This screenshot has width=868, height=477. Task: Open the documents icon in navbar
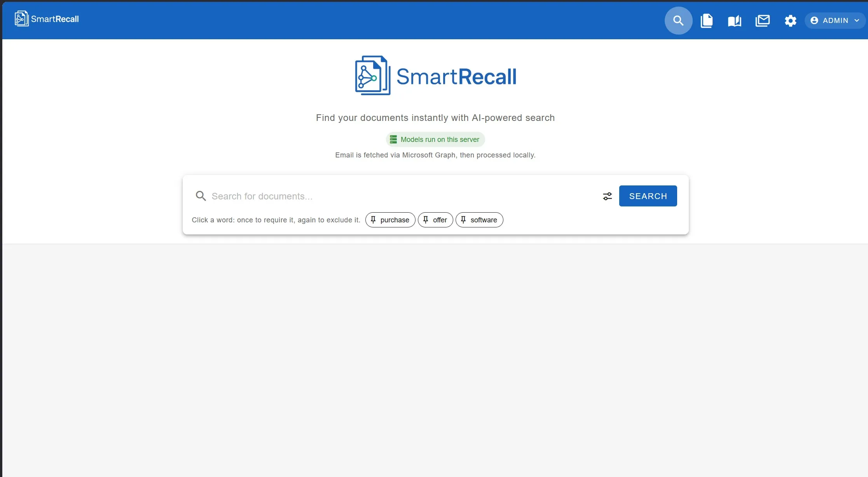point(706,21)
